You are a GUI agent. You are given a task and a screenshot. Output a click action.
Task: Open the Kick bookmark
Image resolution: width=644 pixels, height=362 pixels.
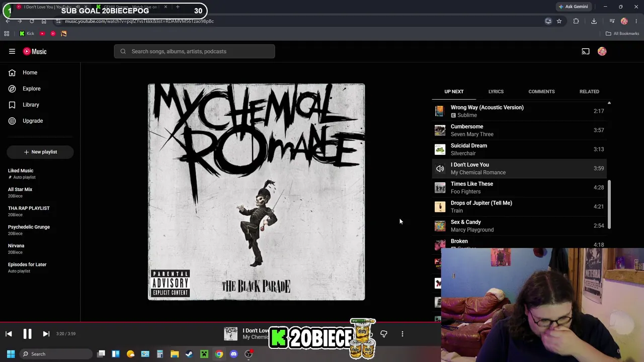coord(27,34)
